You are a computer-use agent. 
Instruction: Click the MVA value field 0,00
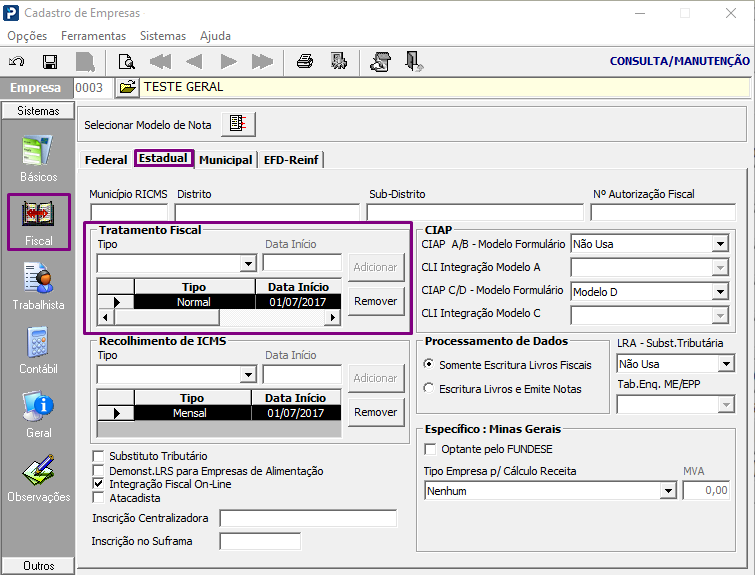coord(706,491)
